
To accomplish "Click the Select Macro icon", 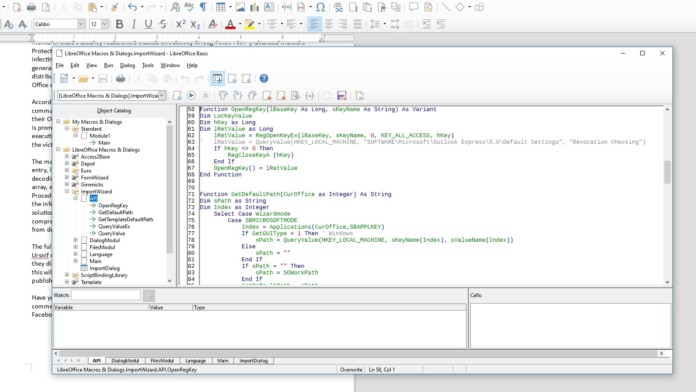I will 232,79.
